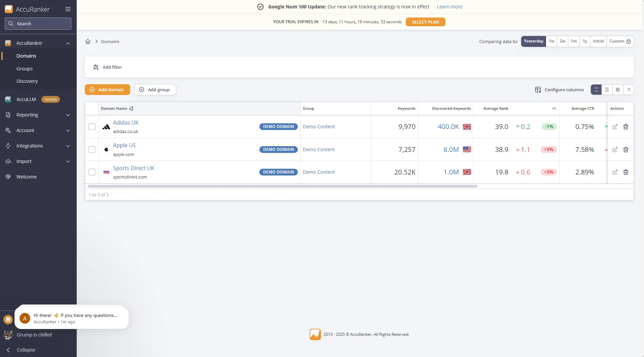Compare data to 1m period

pyautogui.click(x=574, y=41)
